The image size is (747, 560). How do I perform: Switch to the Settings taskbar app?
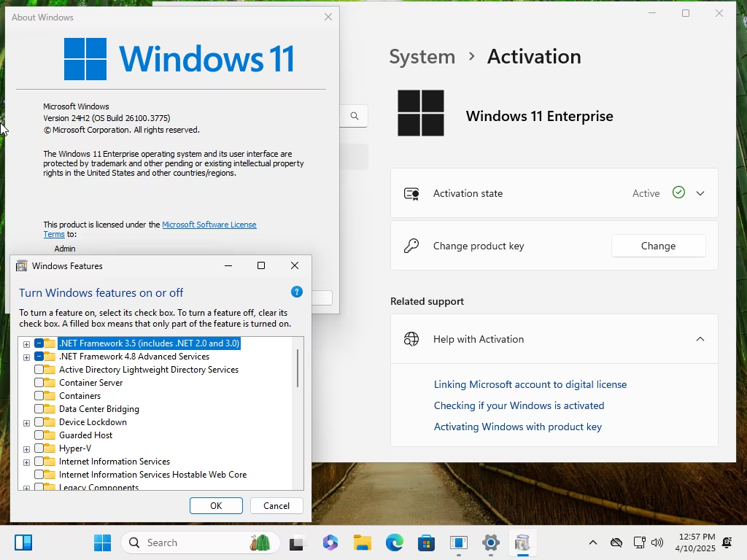[491, 542]
